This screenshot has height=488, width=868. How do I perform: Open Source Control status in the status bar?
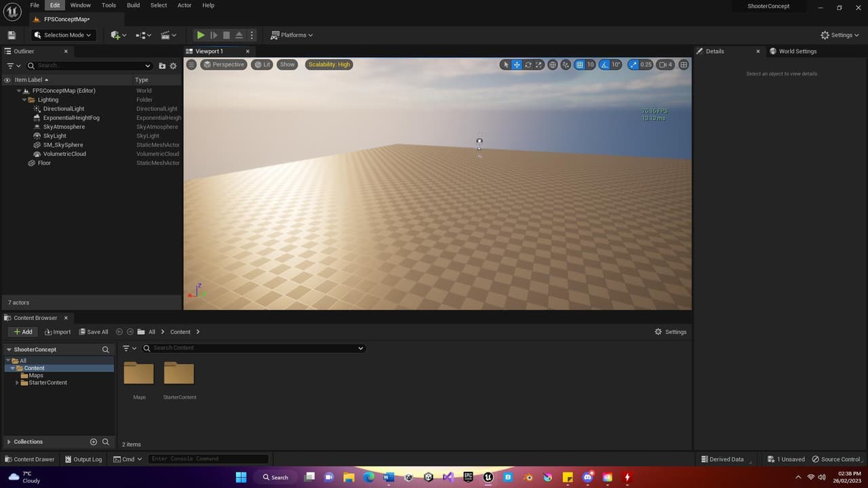(835, 460)
